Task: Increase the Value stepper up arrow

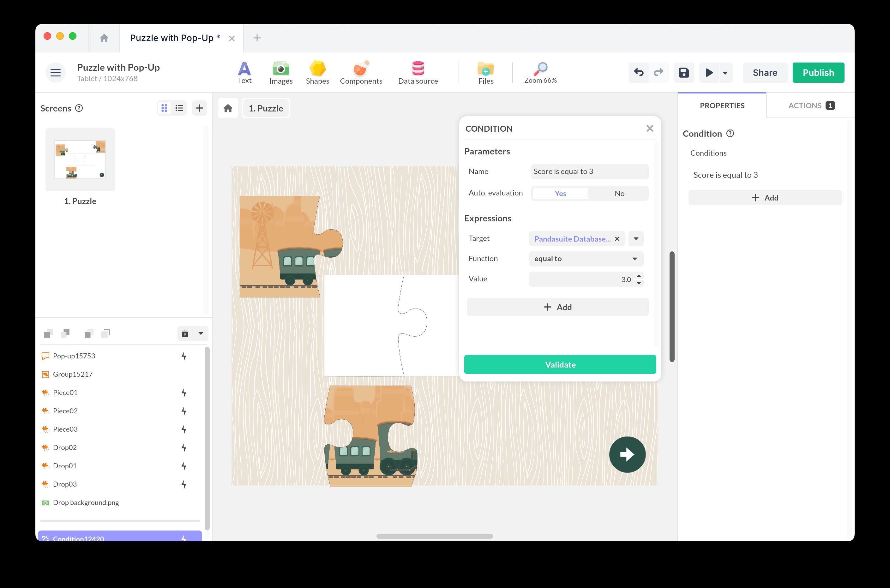Action: click(639, 276)
